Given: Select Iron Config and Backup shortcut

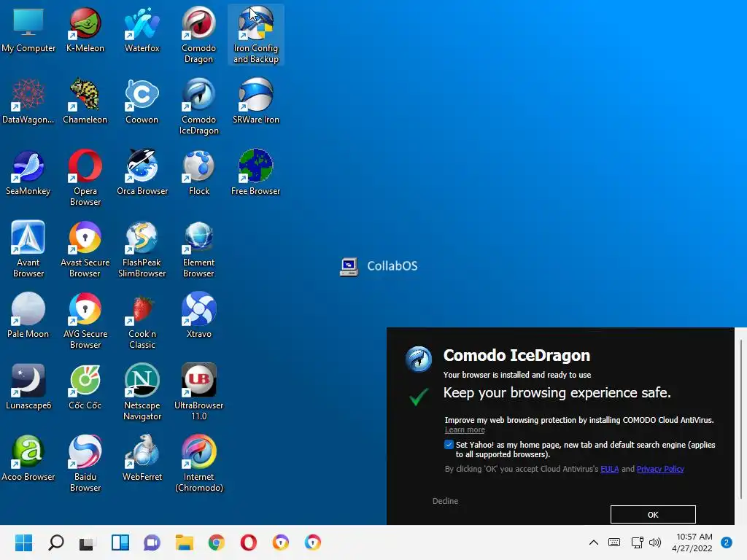Looking at the screenshot, I should coord(256,35).
